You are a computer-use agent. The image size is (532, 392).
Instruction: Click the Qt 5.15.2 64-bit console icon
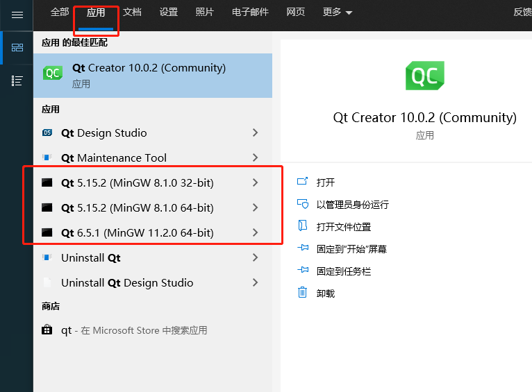click(47, 207)
